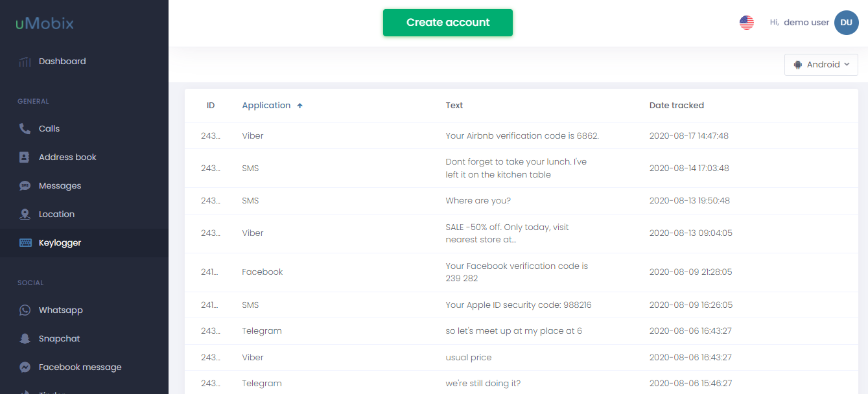Click the uMobix logo link

click(x=45, y=24)
